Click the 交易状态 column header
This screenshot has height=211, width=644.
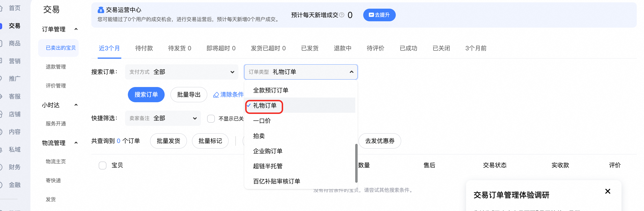pos(495,165)
